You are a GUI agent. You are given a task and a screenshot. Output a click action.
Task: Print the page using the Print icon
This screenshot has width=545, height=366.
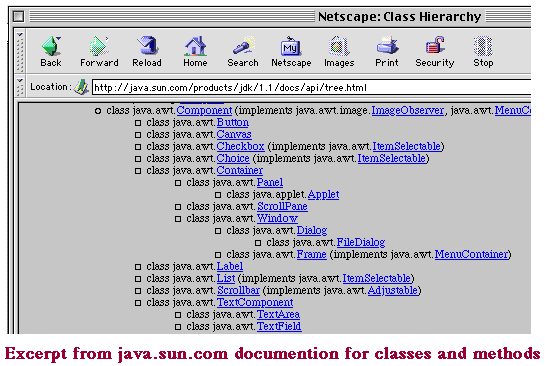click(387, 46)
